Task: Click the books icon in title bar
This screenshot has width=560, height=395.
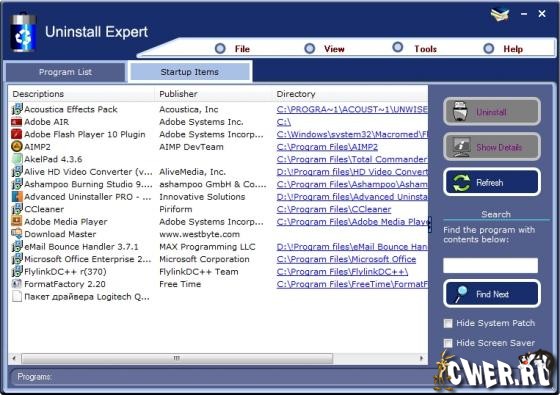Action: 500,14
